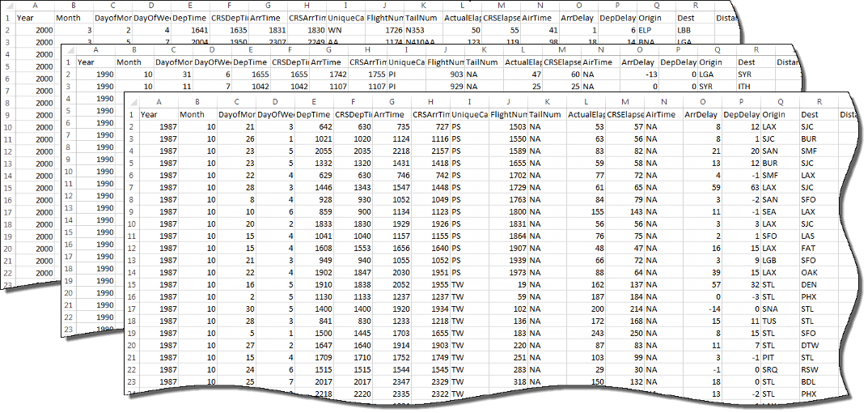Click departure time 1446 cell
Viewport: 868px width, 413px height.
(314, 187)
